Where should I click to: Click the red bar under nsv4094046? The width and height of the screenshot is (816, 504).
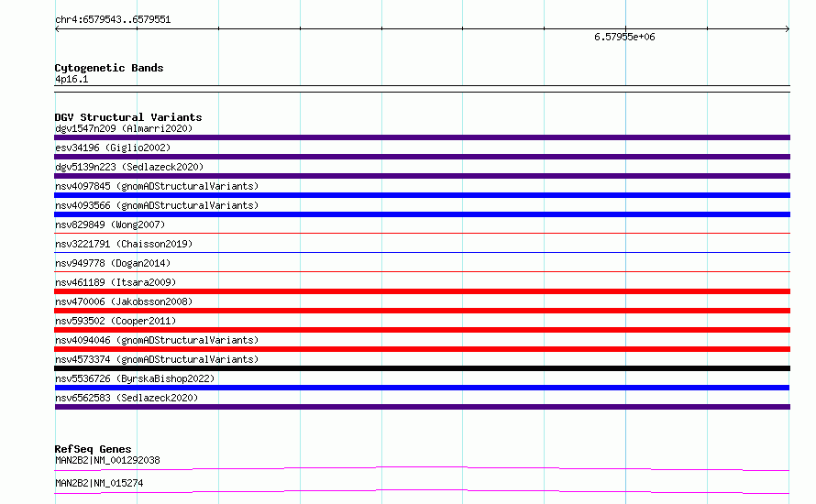click(422, 349)
